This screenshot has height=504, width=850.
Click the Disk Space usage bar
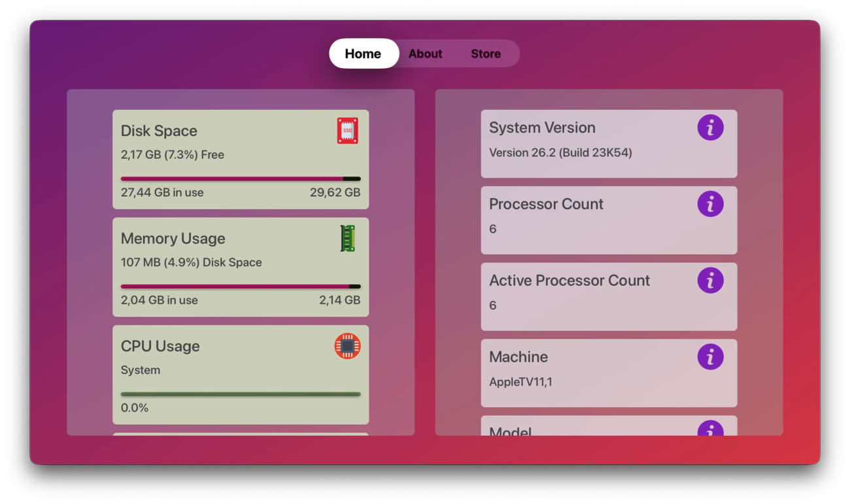click(x=240, y=178)
